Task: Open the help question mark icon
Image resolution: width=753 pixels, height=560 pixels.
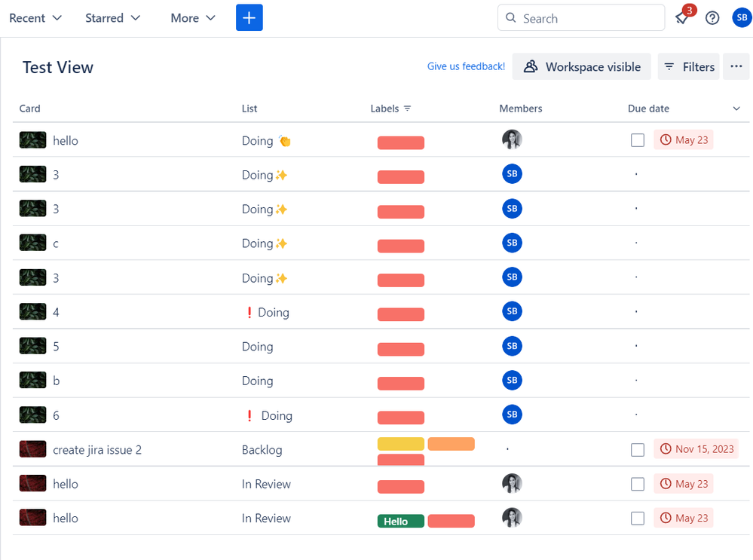Action: pos(712,18)
